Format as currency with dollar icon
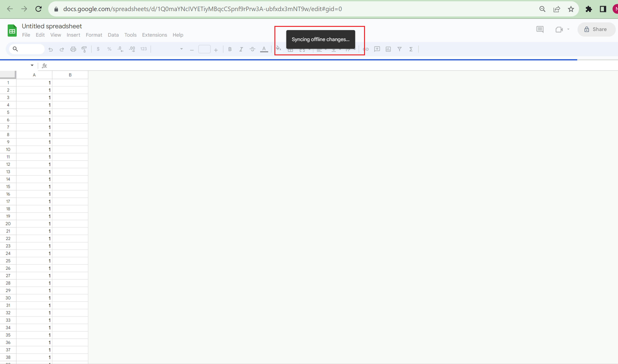The width and height of the screenshot is (618, 364). [x=98, y=49]
